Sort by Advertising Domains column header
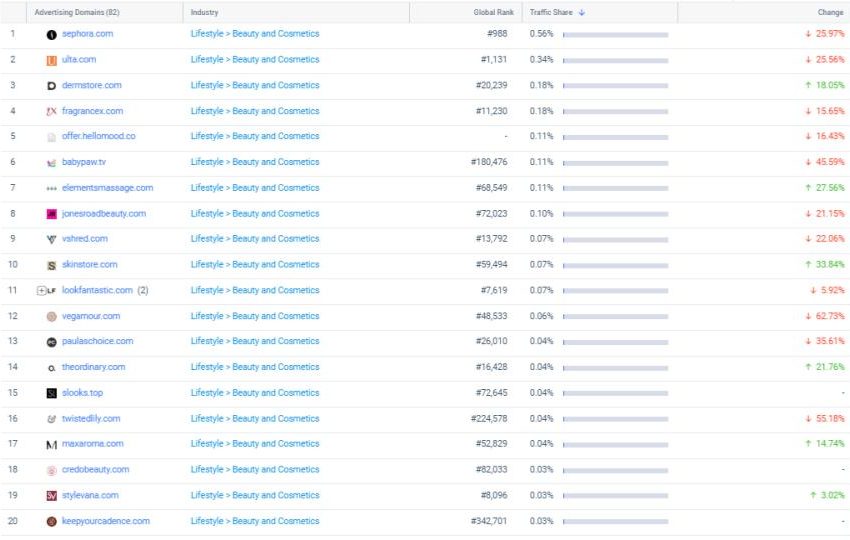Image resolution: width=850 pixels, height=540 pixels. (77, 12)
